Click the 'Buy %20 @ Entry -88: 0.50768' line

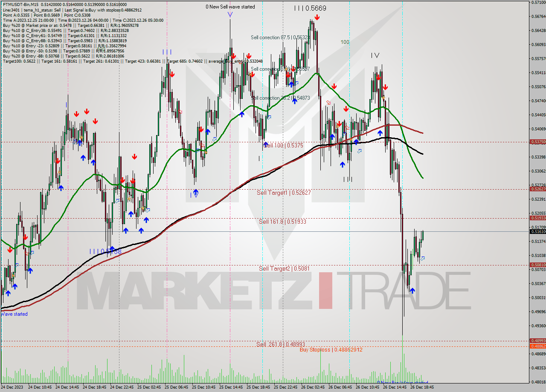point(64,56)
